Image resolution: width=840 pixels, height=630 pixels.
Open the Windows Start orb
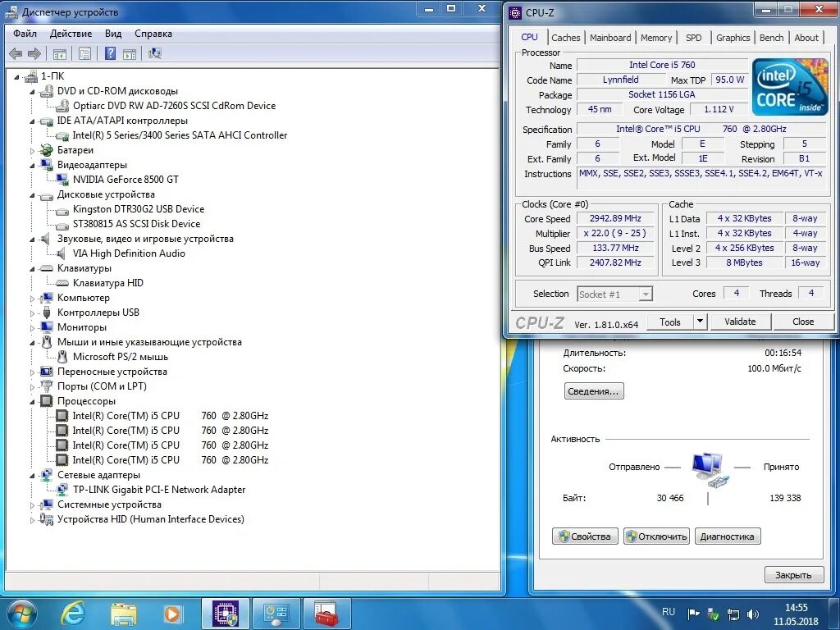pyautogui.click(x=22, y=614)
